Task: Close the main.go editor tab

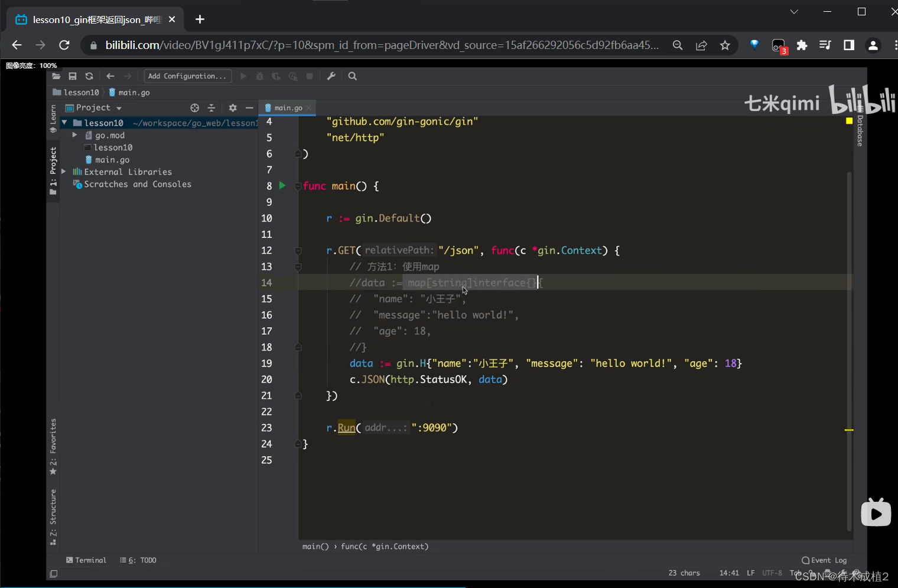Action: 309,108
